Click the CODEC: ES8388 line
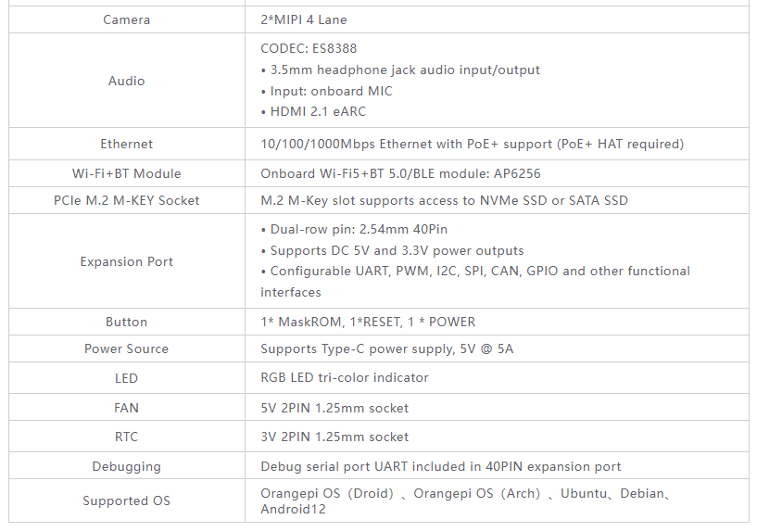 coord(309,48)
